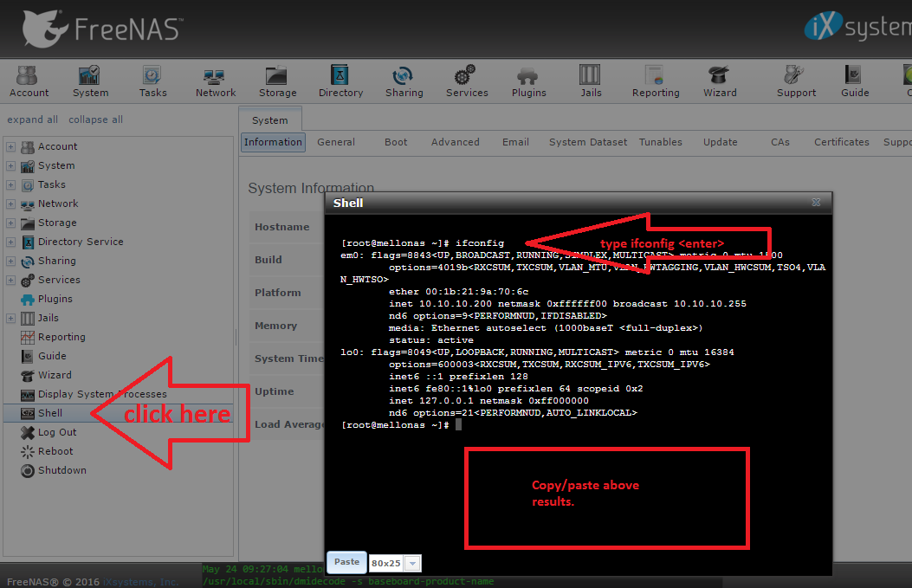Click the expand all link

click(32, 120)
